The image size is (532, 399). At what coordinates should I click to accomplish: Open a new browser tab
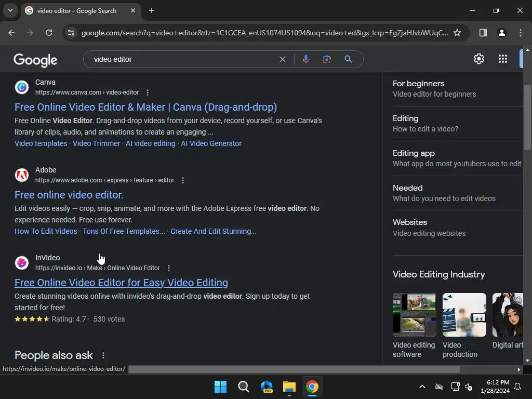click(x=152, y=10)
